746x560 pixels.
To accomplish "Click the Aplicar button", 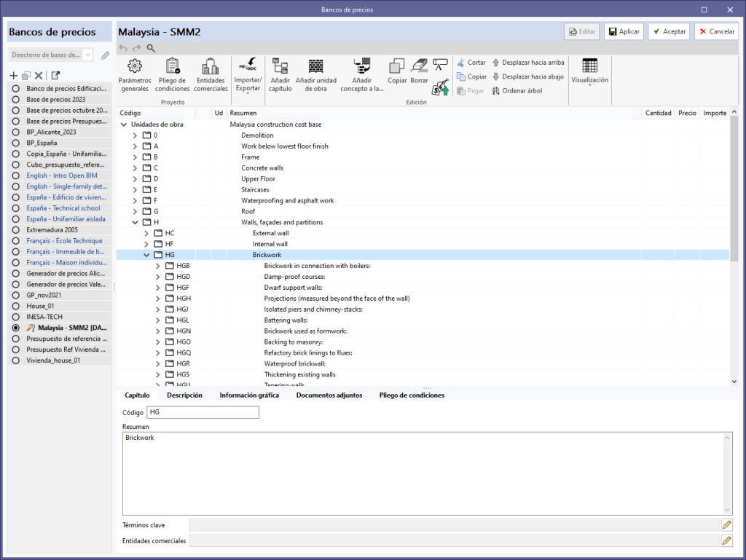I will (624, 31).
